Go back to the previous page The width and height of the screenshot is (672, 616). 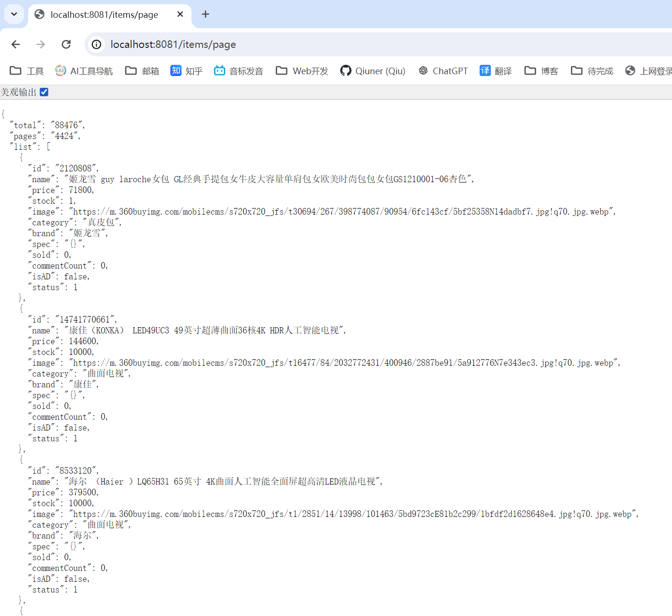[15, 44]
